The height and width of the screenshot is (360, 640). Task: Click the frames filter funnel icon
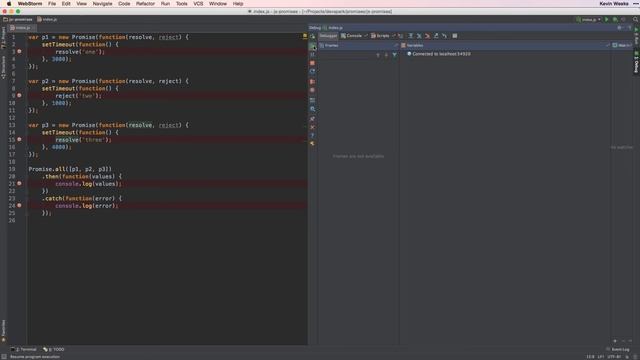tap(394, 55)
